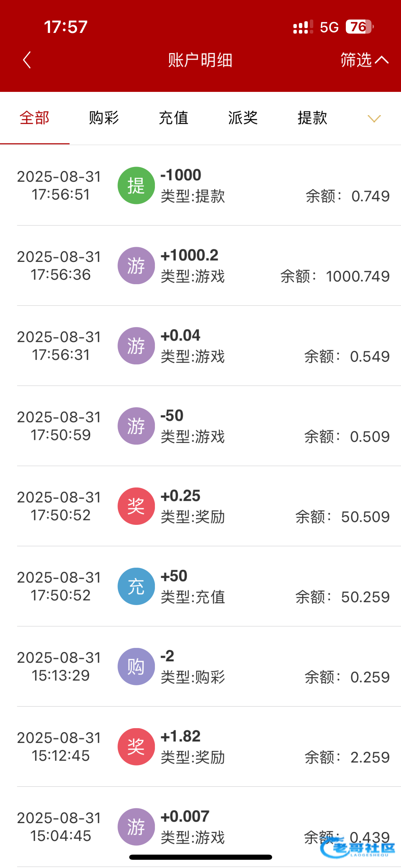Click the 购 purchase icon beside -2
Screen dimensions: 401x868
tap(136, 667)
